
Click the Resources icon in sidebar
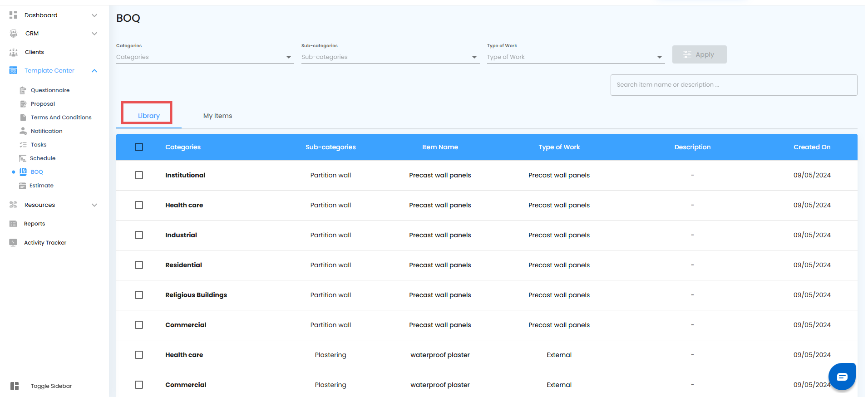[x=13, y=205]
